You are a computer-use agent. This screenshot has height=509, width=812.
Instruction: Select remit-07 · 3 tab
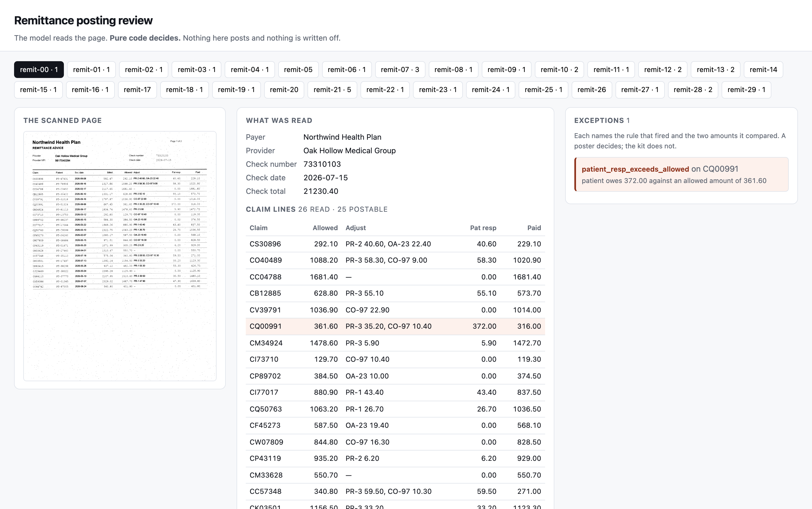click(x=400, y=70)
